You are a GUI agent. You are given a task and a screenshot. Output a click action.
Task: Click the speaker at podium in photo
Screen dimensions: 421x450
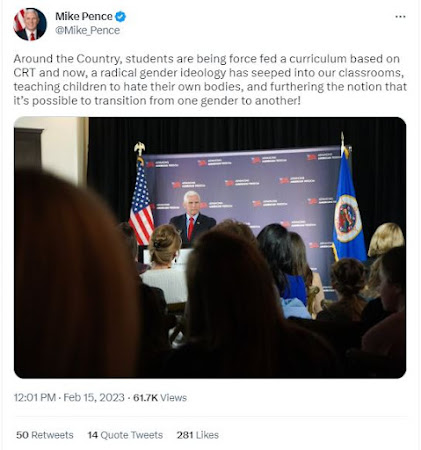[192, 218]
